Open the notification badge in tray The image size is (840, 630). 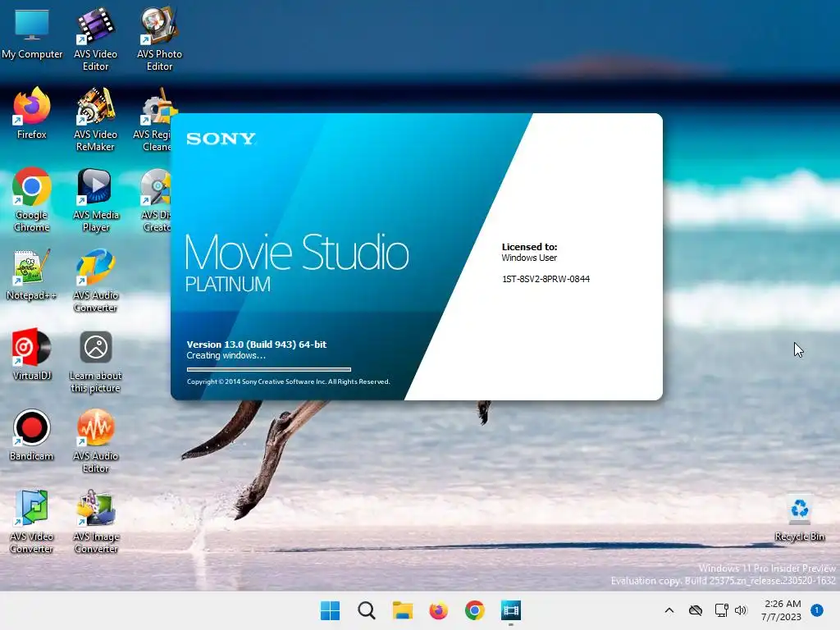tap(817, 610)
